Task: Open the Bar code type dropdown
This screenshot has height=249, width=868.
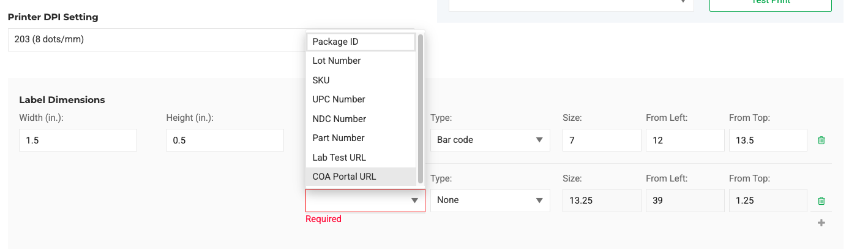Action: coord(490,140)
